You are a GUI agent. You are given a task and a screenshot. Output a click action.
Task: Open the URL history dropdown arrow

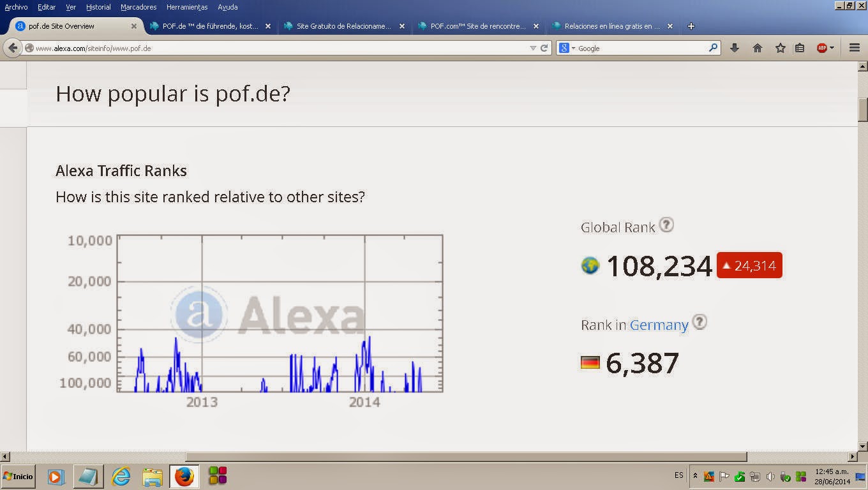coord(533,48)
